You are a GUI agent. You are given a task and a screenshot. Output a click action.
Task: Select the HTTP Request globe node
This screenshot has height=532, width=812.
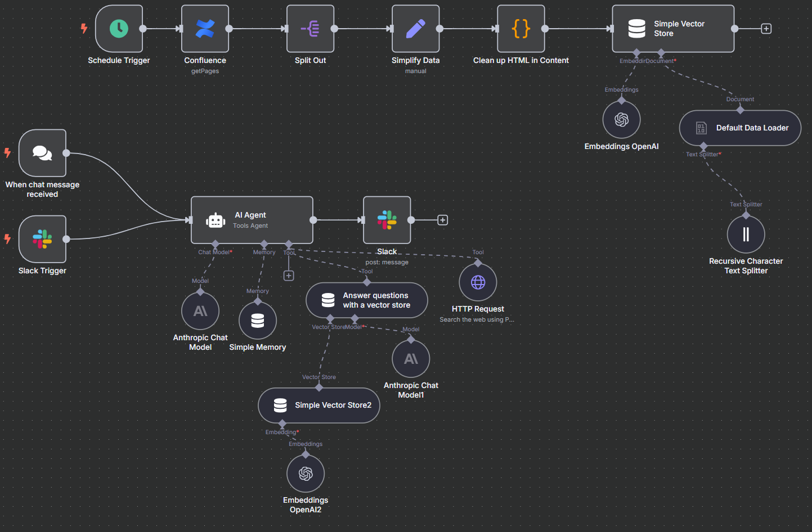tap(478, 282)
